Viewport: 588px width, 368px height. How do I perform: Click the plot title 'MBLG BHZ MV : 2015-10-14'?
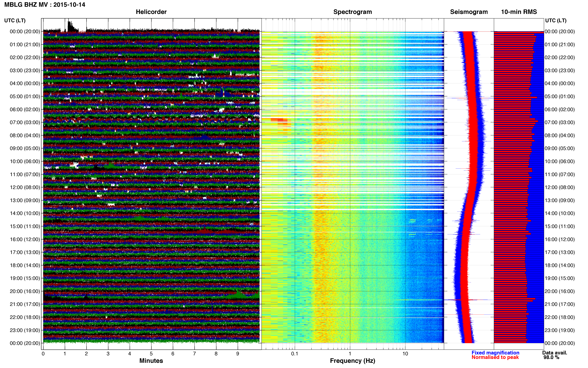click(45, 5)
